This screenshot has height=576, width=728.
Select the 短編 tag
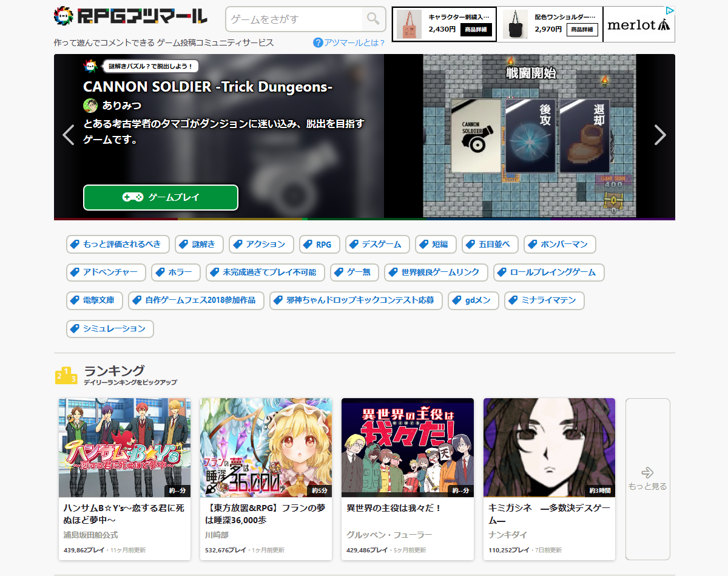pyautogui.click(x=436, y=244)
